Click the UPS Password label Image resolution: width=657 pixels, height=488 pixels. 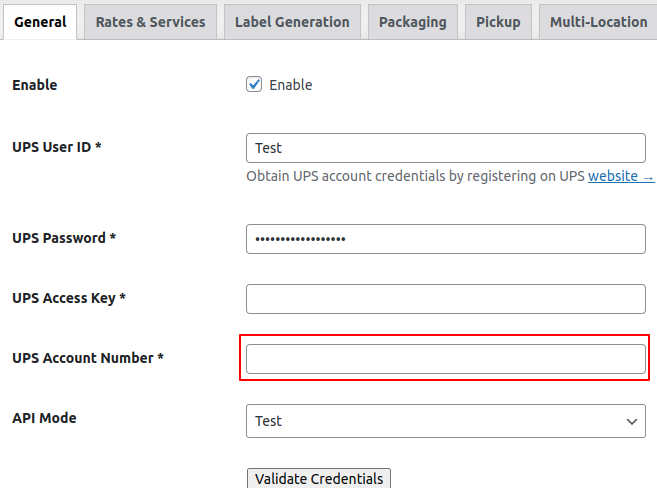tap(64, 238)
